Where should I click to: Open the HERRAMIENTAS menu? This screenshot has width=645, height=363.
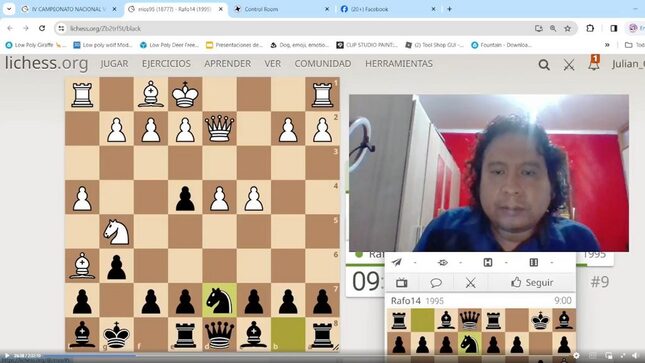click(x=399, y=64)
